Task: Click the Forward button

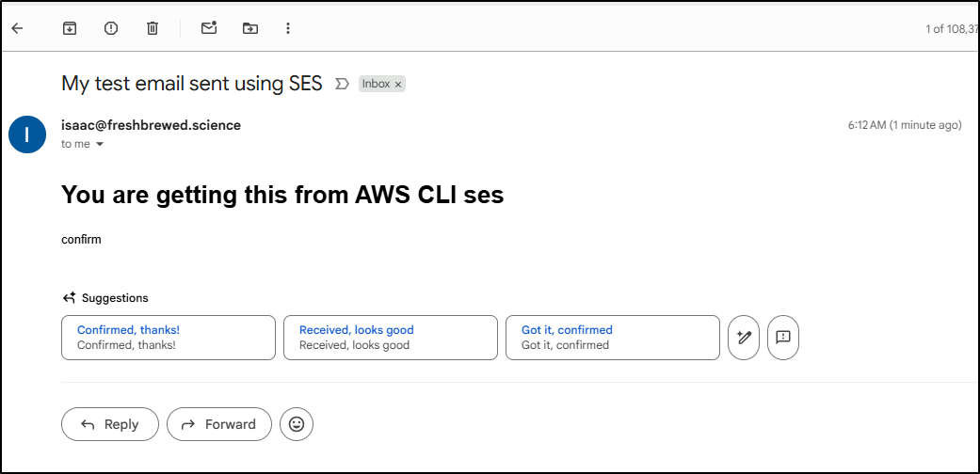Action: point(219,424)
